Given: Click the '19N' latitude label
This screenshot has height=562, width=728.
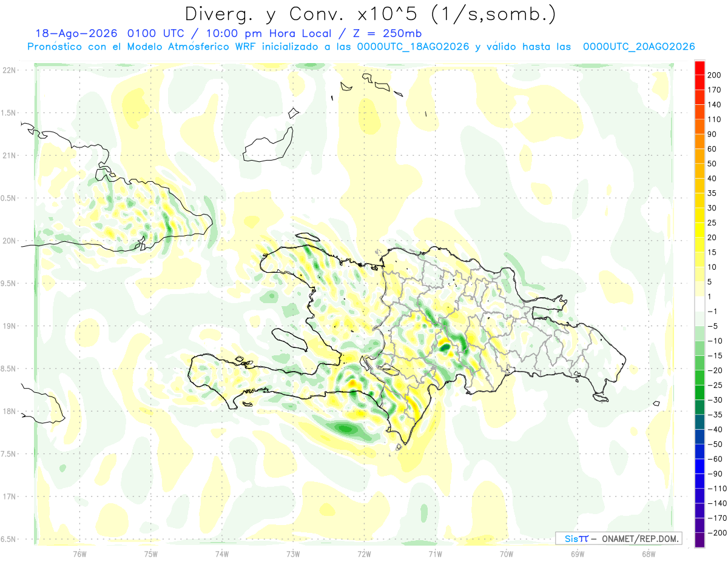Looking at the screenshot, I should click(x=9, y=326).
